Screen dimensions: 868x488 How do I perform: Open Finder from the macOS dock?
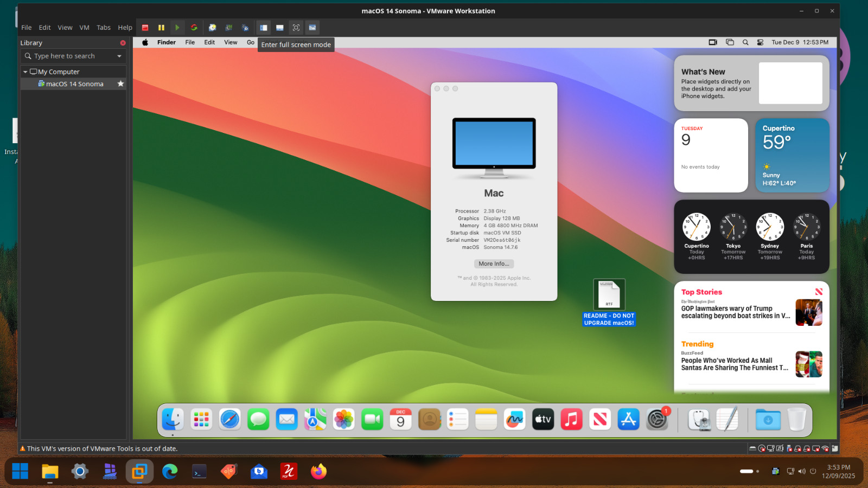[173, 419]
